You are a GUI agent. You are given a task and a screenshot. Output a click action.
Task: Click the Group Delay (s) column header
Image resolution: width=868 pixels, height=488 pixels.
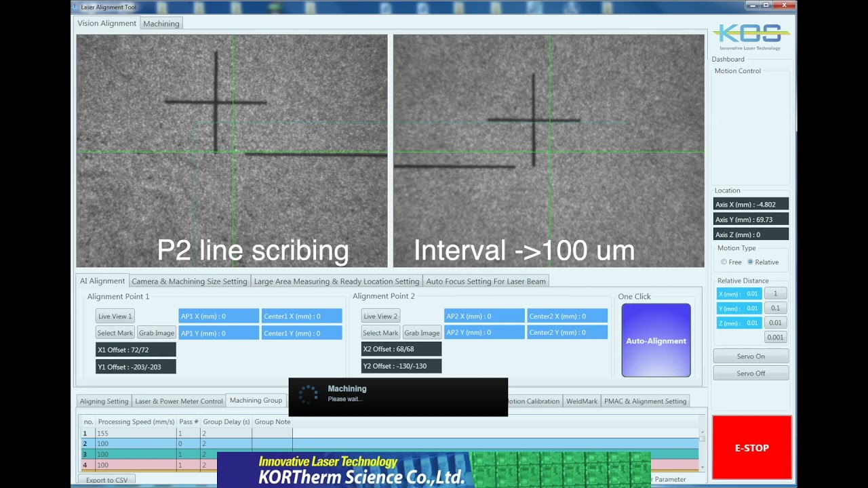[x=226, y=422]
